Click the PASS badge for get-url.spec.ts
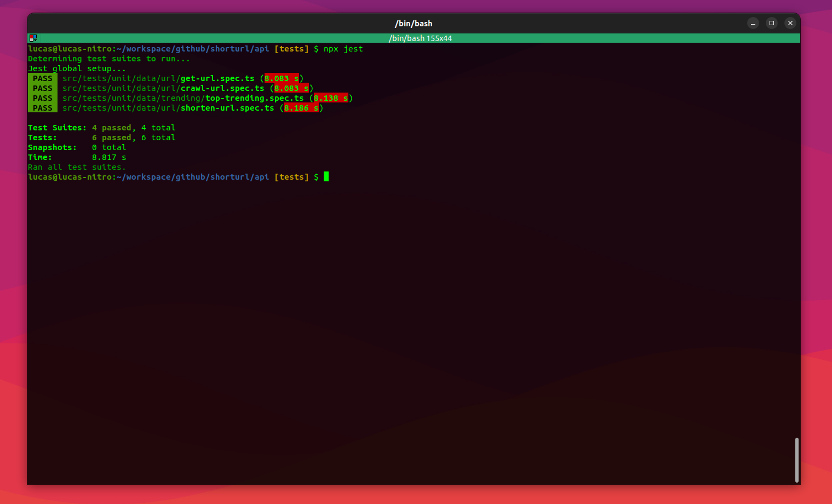 pyautogui.click(x=43, y=78)
